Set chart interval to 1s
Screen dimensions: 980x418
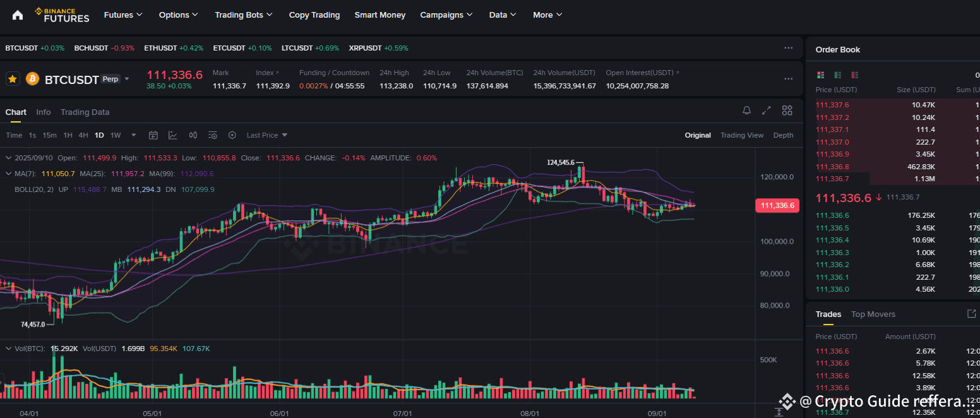point(32,135)
